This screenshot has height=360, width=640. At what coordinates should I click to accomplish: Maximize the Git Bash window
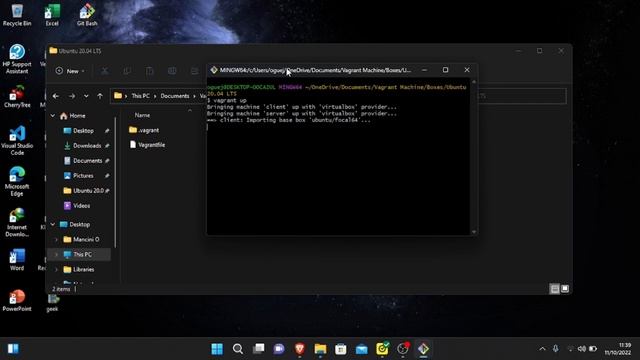pyautogui.click(x=445, y=70)
